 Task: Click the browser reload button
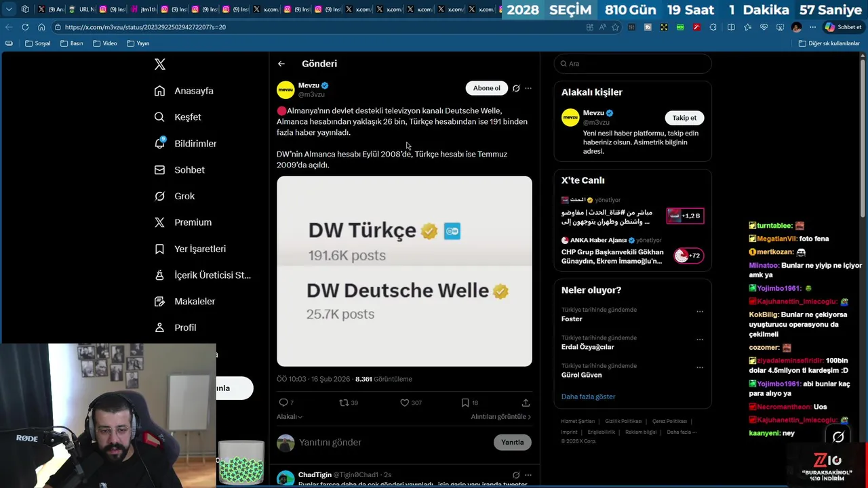[x=25, y=27]
